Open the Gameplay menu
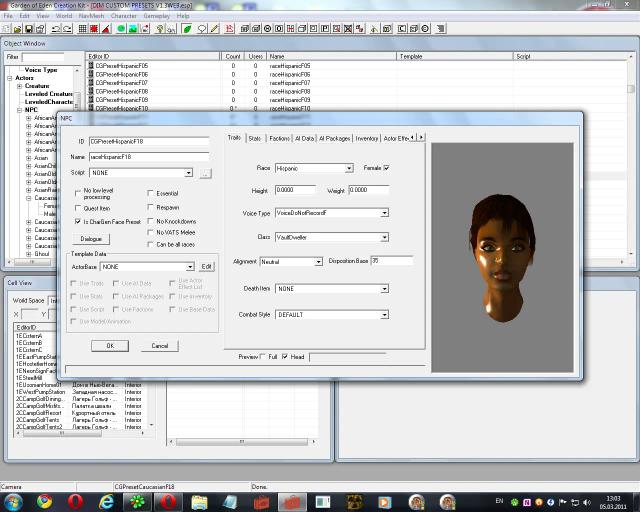Screen dimensions: 640x512 click(157, 16)
